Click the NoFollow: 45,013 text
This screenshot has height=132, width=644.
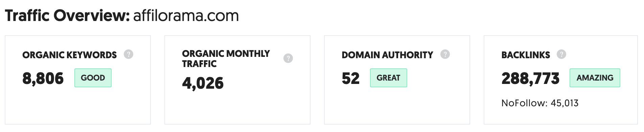(540, 103)
